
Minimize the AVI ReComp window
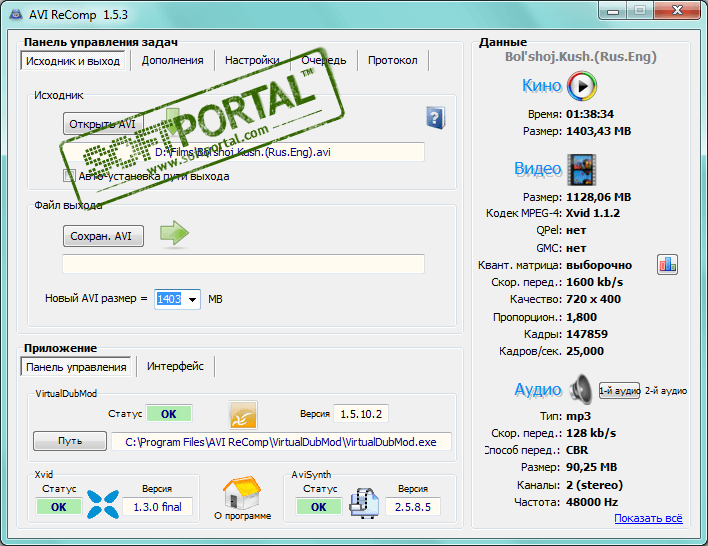click(x=613, y=11)
